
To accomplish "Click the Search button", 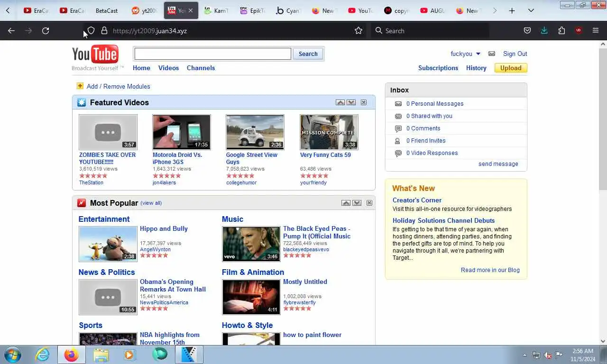I will pos(308,54).
